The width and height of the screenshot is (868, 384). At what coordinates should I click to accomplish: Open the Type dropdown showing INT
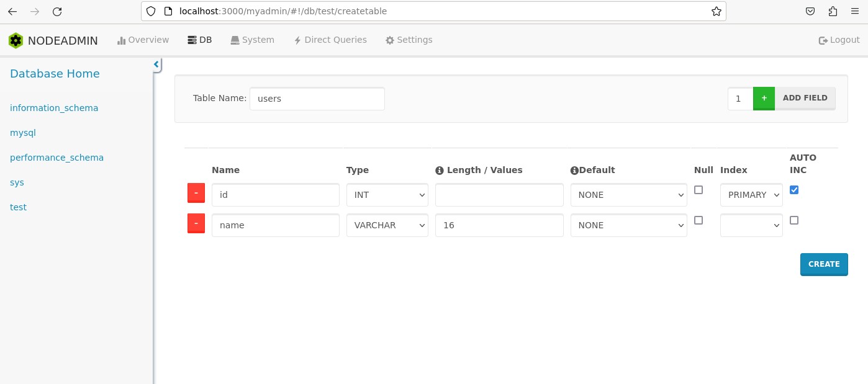387,195
